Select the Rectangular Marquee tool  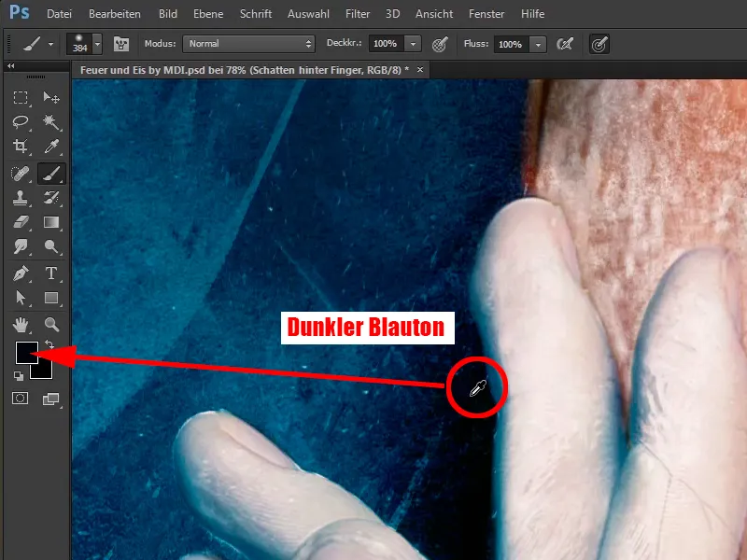point(20,98)
